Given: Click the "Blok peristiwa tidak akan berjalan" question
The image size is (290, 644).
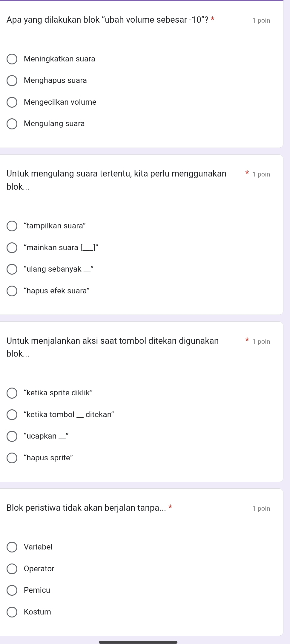Looking at the screenshot, I should 87,508.
